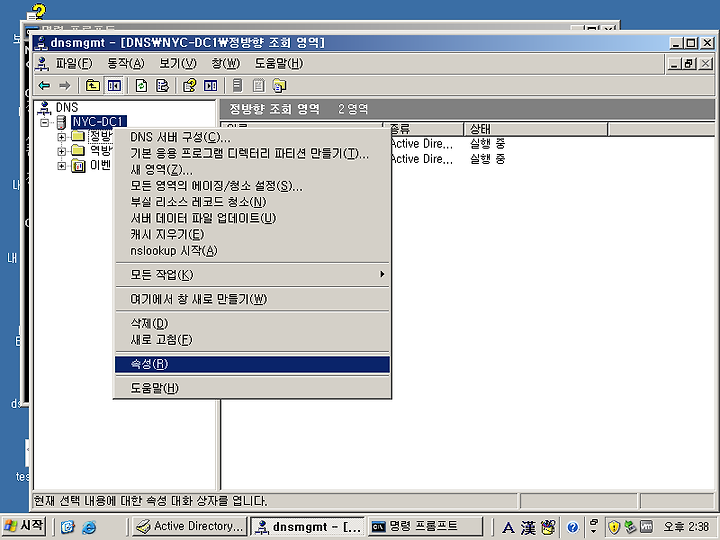Viewport: 720px width, 540px height.
Task: Click the security shield tray icon
Action: [614, 527]
